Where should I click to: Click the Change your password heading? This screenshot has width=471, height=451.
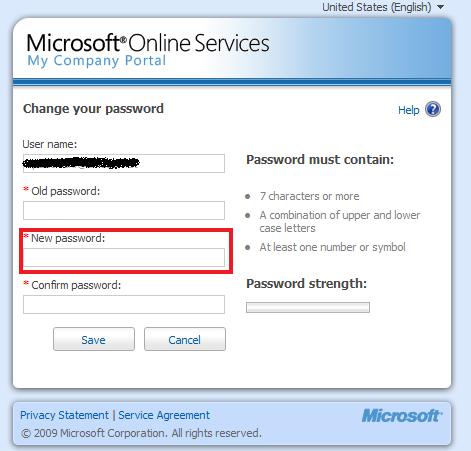(93, 109)
